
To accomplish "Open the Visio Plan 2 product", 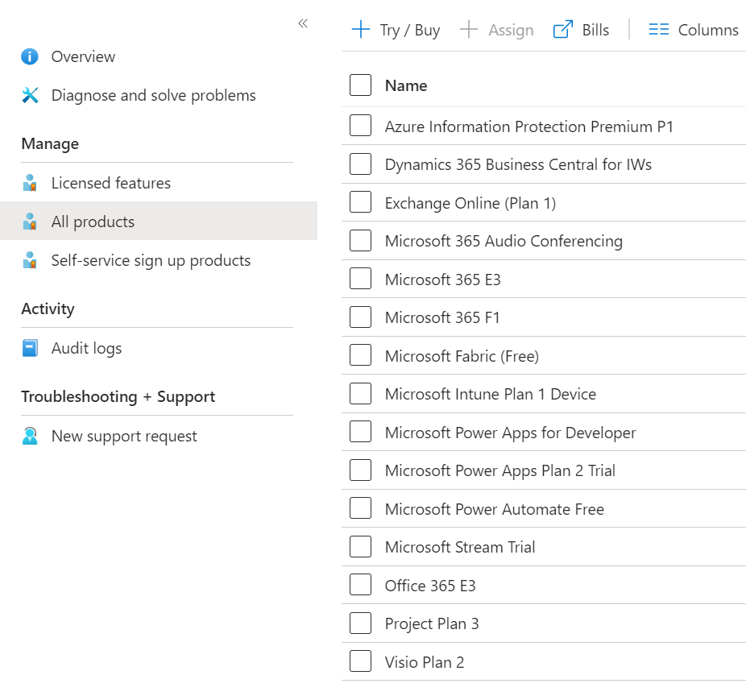I will pyautogui.click(x=424, y=663).
